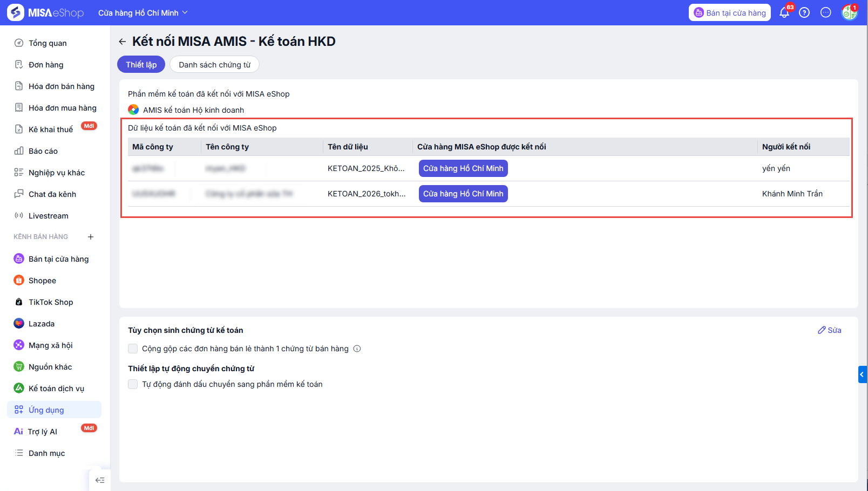This screenshot has height=491, width=868.
Task: Click the Hóa đơn mua hàng icon
Action: pyautogui.click(x=19, y=108)
